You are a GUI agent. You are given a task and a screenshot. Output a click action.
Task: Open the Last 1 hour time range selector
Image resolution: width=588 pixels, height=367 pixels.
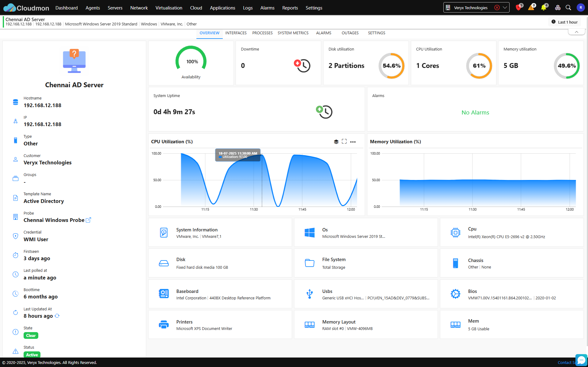pos(564,22)
